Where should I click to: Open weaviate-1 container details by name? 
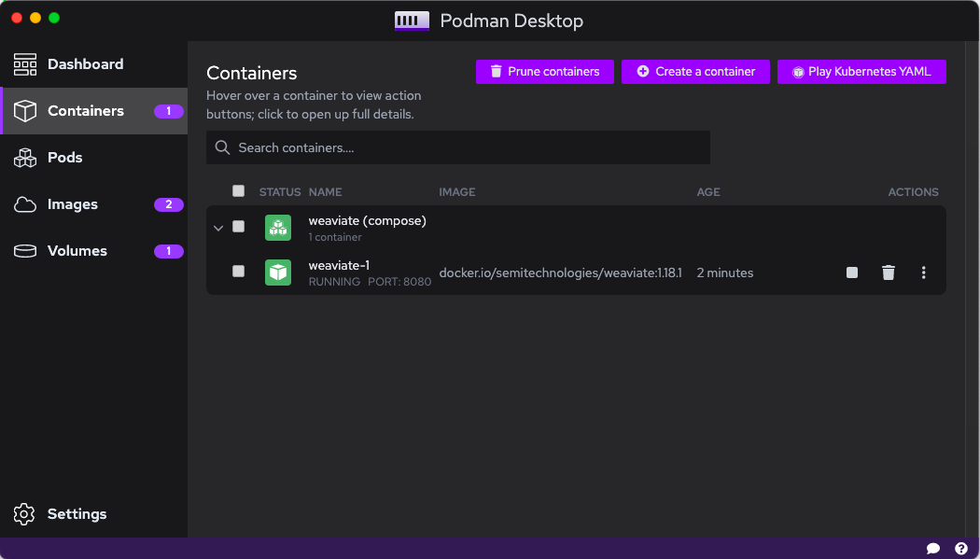click(339, 265)
